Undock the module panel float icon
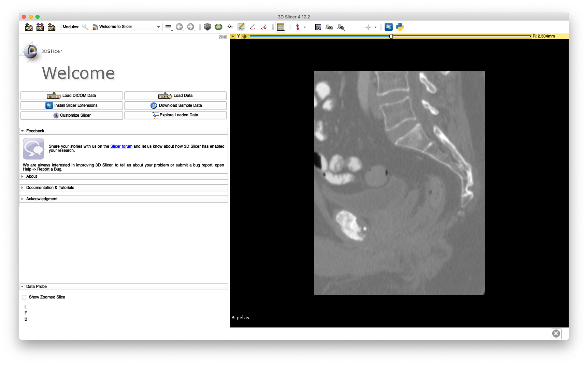588x365 pixels. (220, 37)
